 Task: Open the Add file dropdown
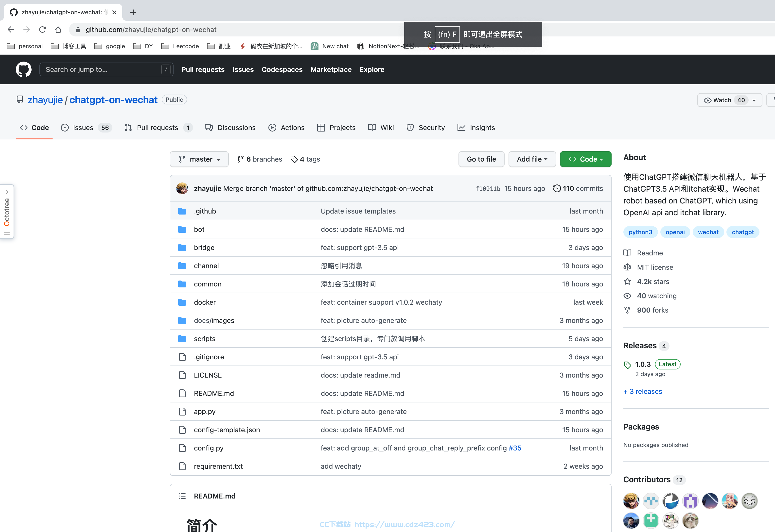coord(532,159)
